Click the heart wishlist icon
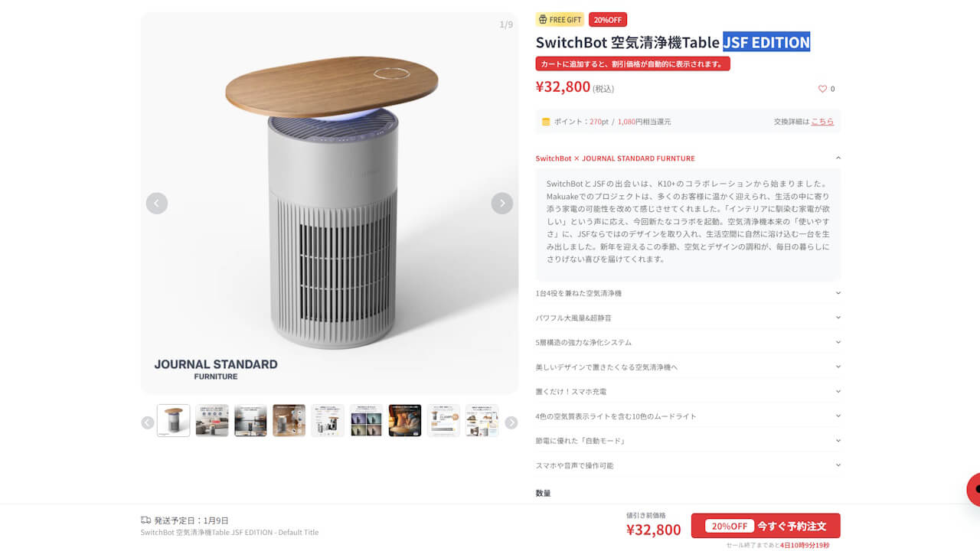Screen dimensions: 980x551 821,89
